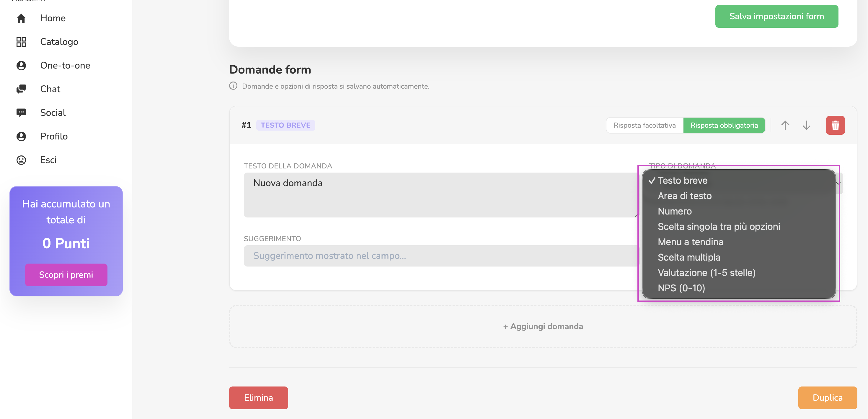Focus the Suggerimento input field
Image resolution: width=868 pixels, height=419 pixels.
[441, 256]
